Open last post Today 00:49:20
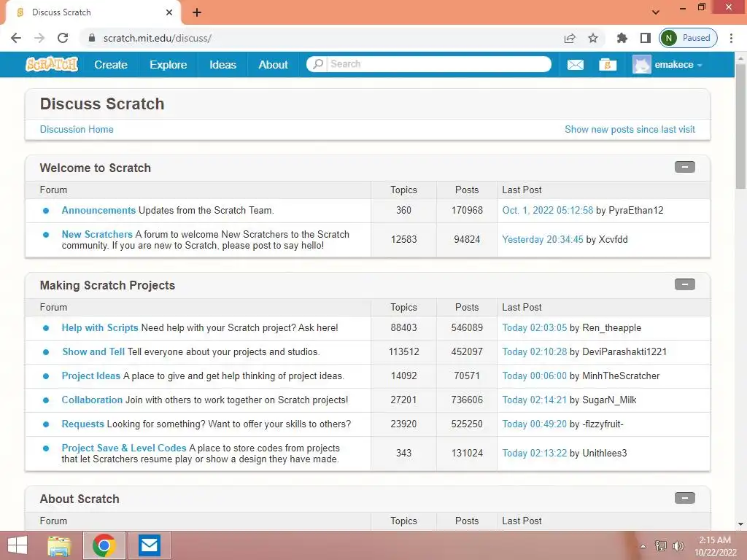The height and width of the screenshot is (560, 747). coord(535,424)
